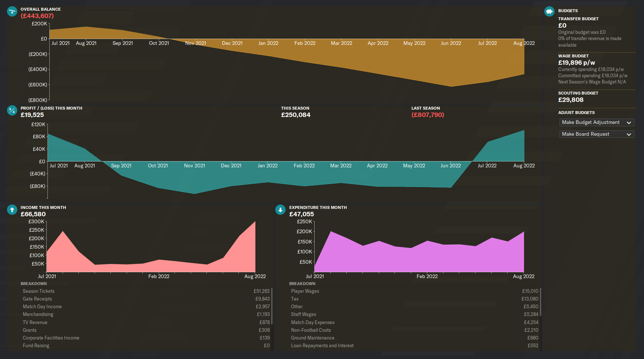Click the income breakdown scrollbar
Screen dimensions: 644x359
272,306
